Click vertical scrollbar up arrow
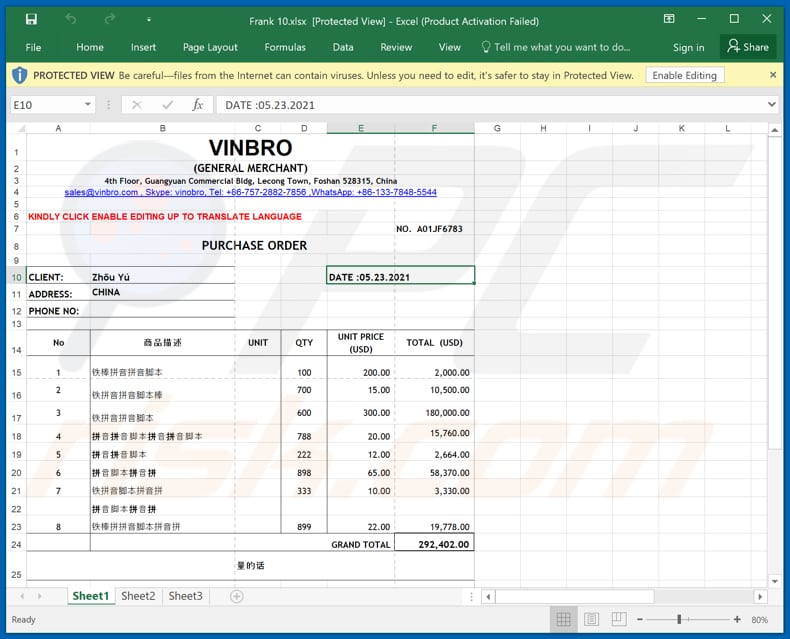 point(774,130)
